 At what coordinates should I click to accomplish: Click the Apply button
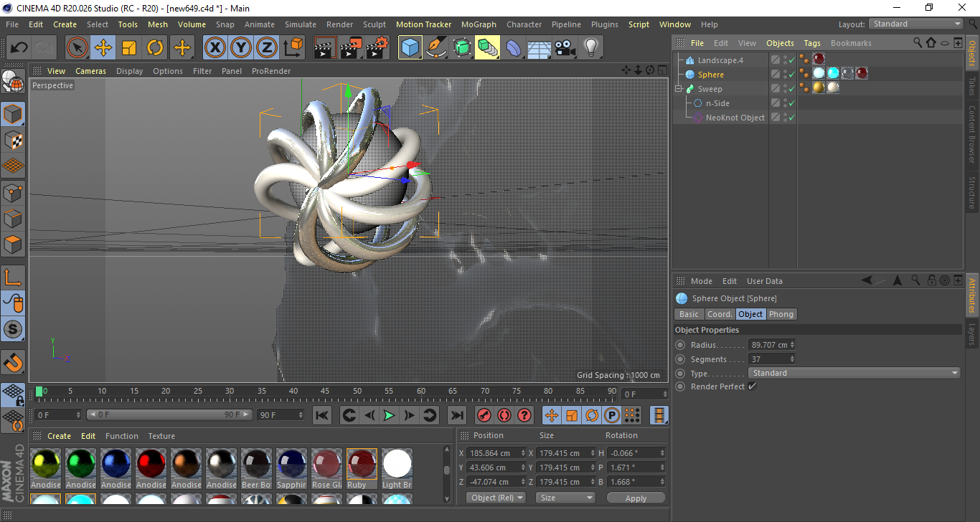point(636,498)
